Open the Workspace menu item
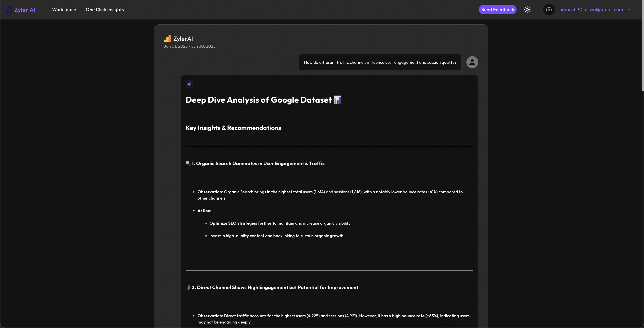 pyautogui.click(x=64, y=10)
